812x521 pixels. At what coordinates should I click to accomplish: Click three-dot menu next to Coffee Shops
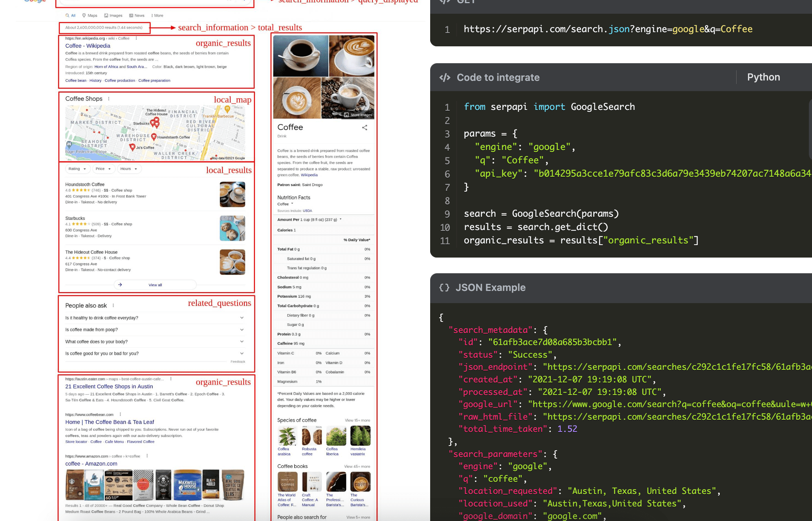click(109, 99)
